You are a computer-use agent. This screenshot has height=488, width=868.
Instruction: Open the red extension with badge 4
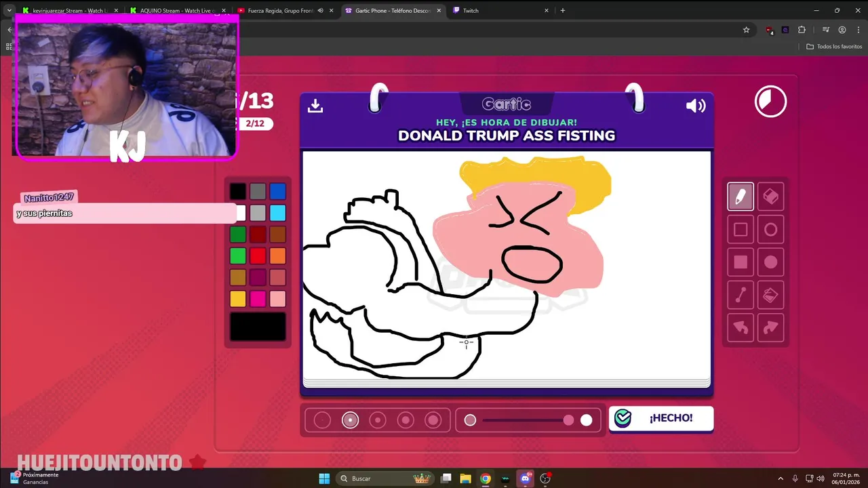pos(770,30)
